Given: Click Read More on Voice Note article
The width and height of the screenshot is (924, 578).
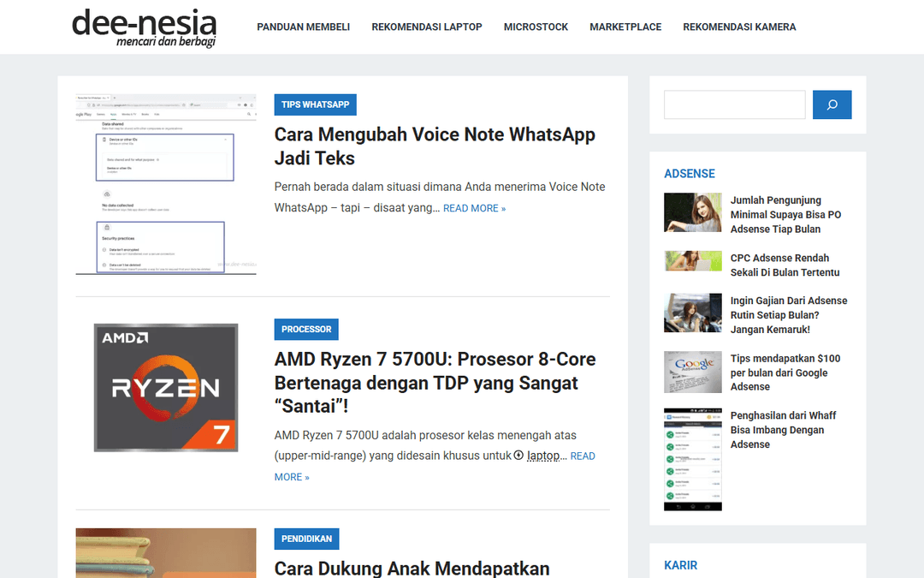Looking at the screenshot, I should tap(474, 208).
